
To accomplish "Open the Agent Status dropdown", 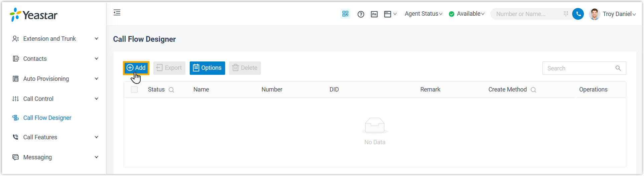I will 423,14.
